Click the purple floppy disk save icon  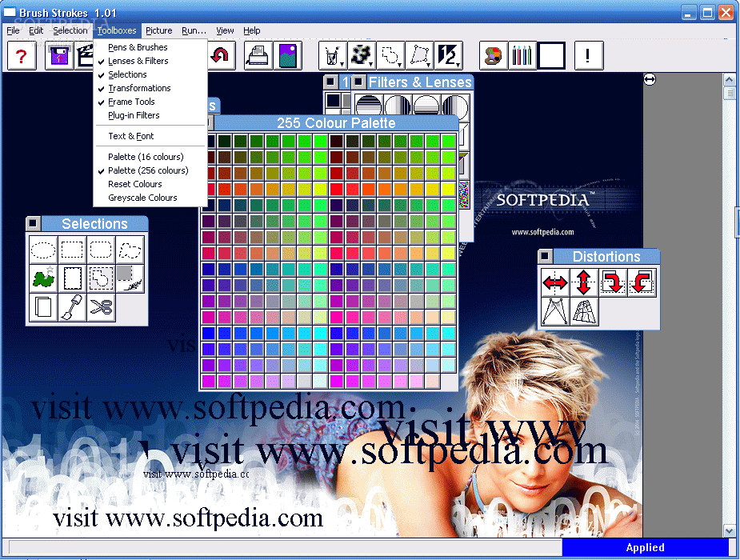(59, 56)
